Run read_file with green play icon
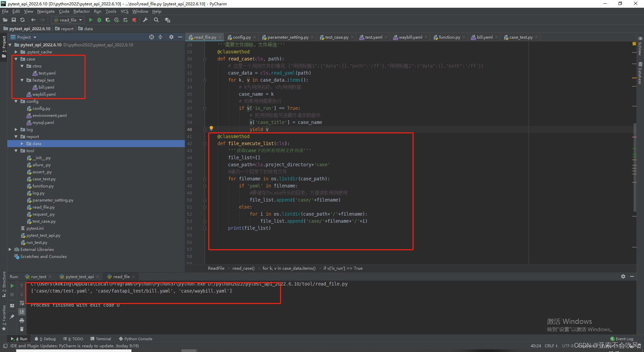Image resolution: width=644 pixels, height=352 pixels. pos(91,20)
